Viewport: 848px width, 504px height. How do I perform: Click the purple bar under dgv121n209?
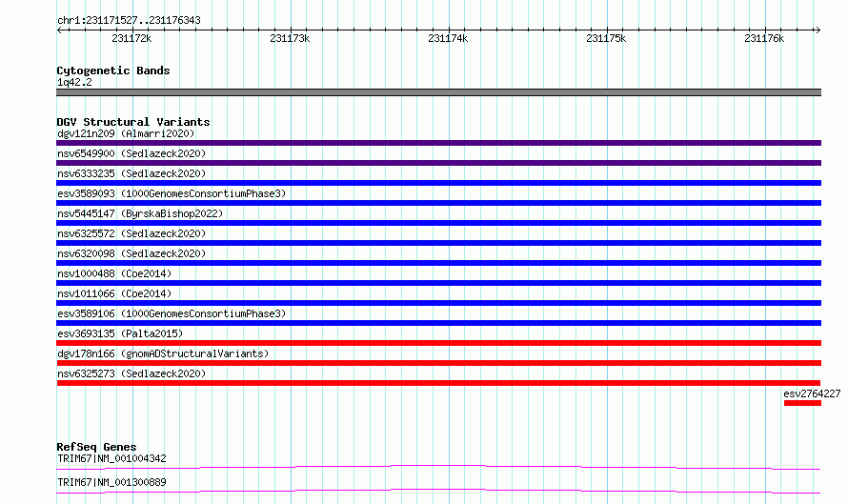[x=438, y=143]
